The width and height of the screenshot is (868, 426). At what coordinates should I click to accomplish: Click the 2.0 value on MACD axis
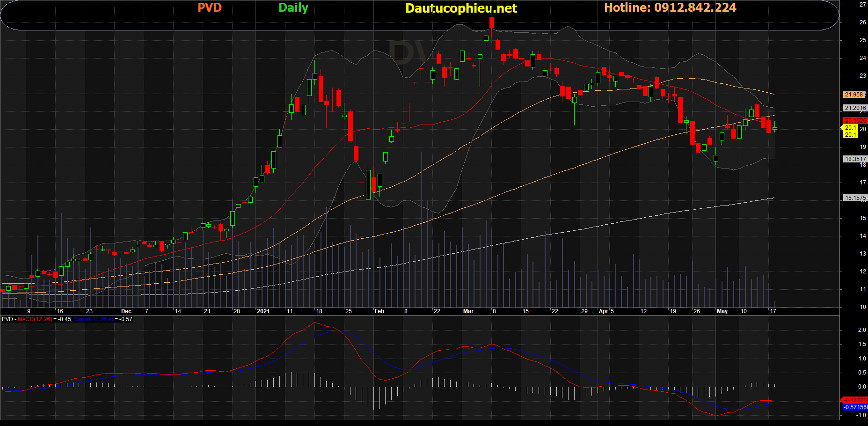click(x=862, y=330)
